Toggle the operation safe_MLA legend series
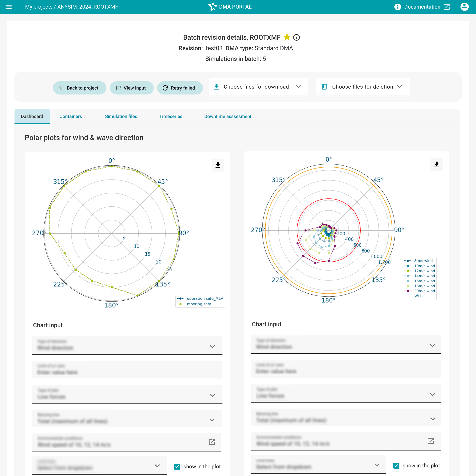This screenshot has width=476, height=476. (x=200, y=298)
